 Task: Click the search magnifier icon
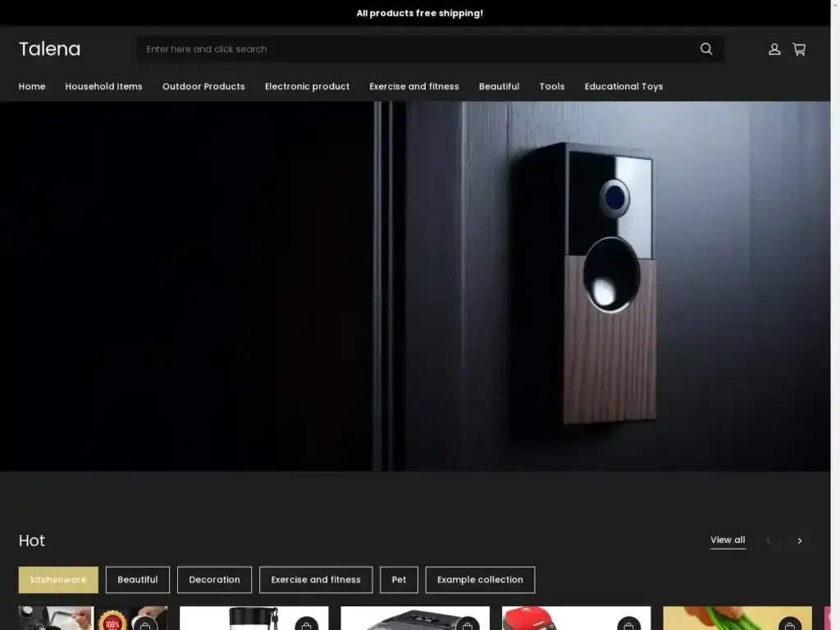tap(705, 49)
